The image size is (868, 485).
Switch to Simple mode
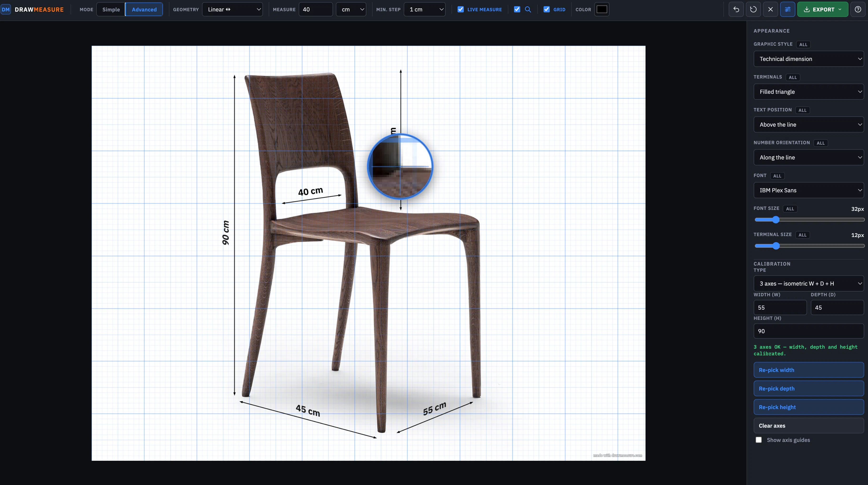click(x=111, y=10)
